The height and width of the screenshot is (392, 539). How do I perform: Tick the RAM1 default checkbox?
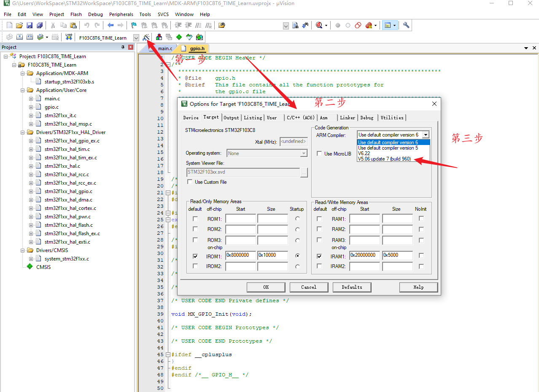tap(319, 219)
